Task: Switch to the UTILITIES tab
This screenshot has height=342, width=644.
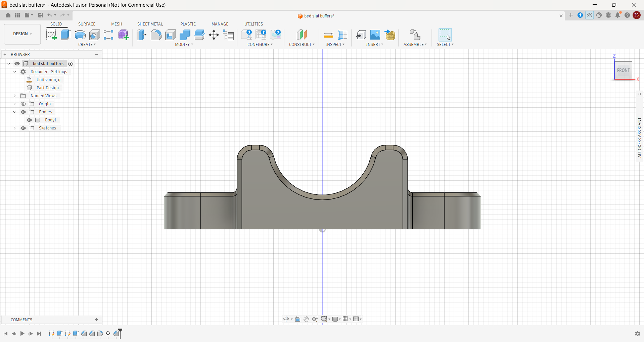Action: click(x=254, y=24)
